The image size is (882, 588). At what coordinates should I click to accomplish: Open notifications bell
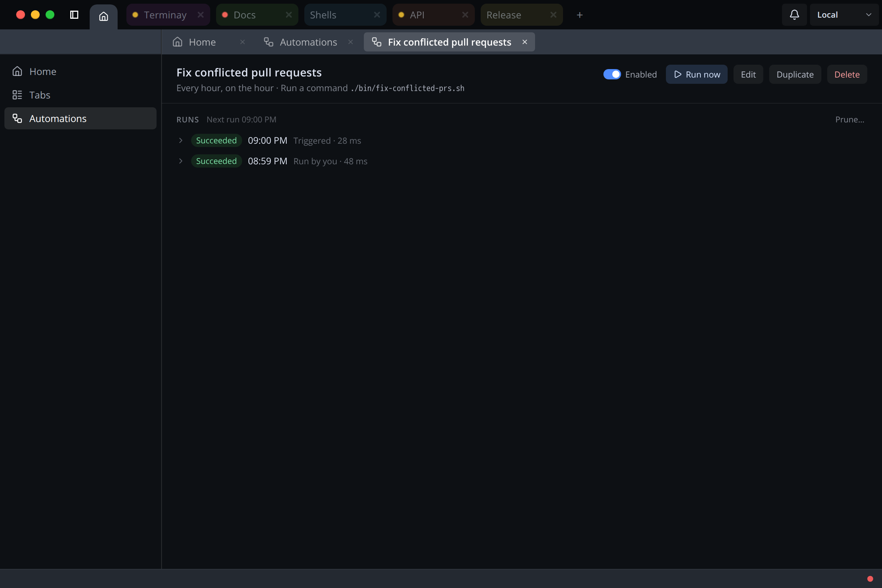tap(794, 15)
